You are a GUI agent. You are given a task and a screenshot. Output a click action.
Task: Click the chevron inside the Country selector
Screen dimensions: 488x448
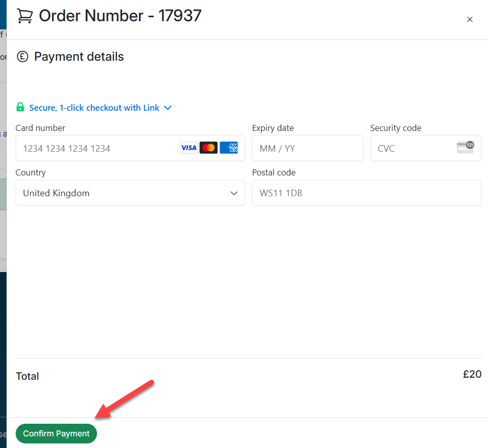pos(234,193)
